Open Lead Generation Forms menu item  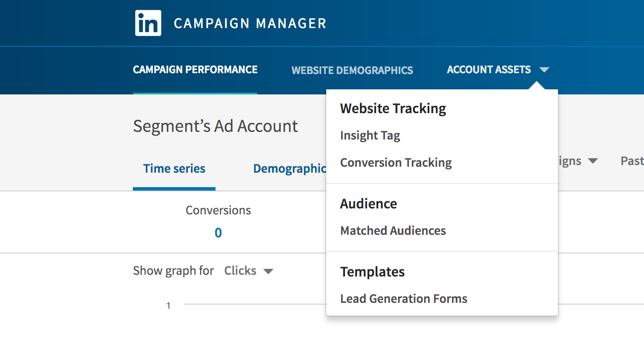pyautogui.click(x=404, y=299)
